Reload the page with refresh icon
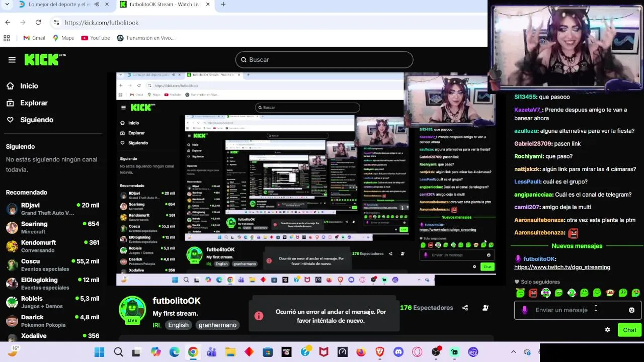 click(38, 22)
